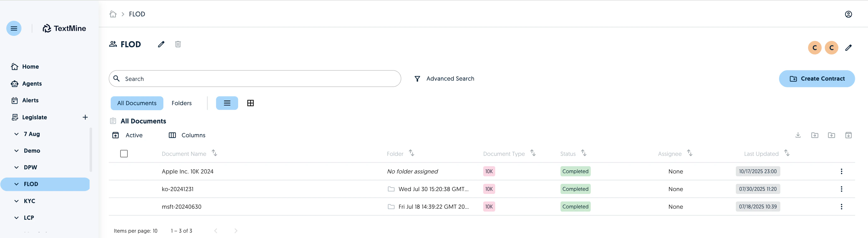
Task: Click No folder assigned for Apple row
Action: pos(413,172)
